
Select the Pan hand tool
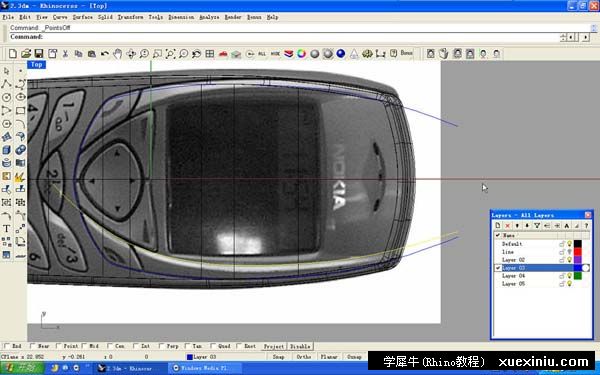117,54
